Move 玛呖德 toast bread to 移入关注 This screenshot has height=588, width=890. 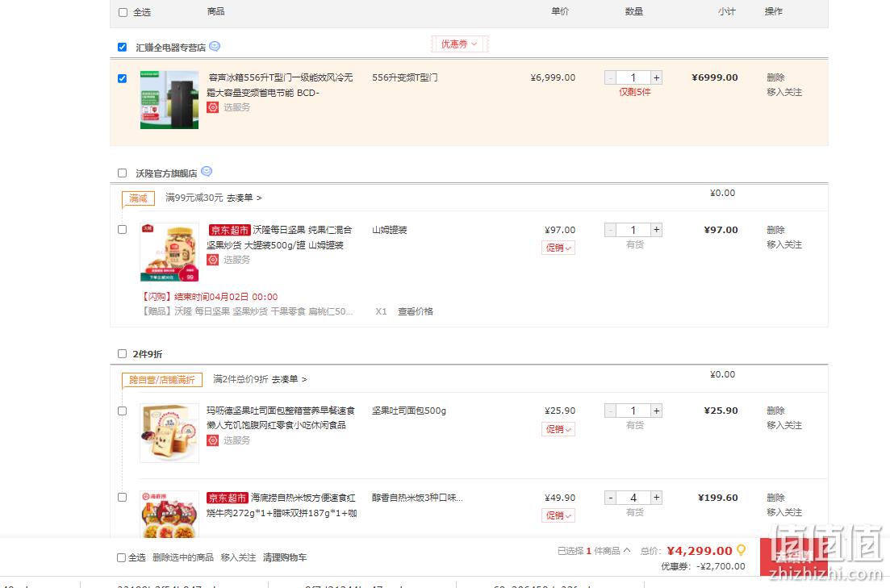pos(783,425)
